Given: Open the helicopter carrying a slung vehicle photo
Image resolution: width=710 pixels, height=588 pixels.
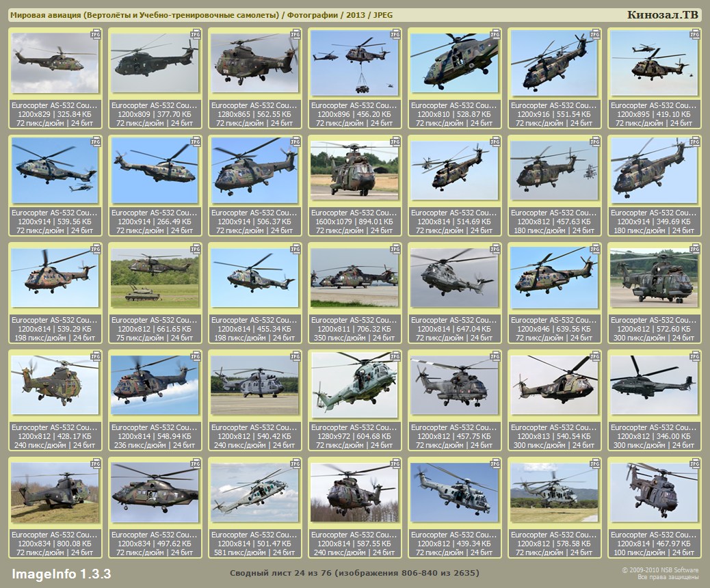Looking at the screenshot, I should click(x=354, y=63).
